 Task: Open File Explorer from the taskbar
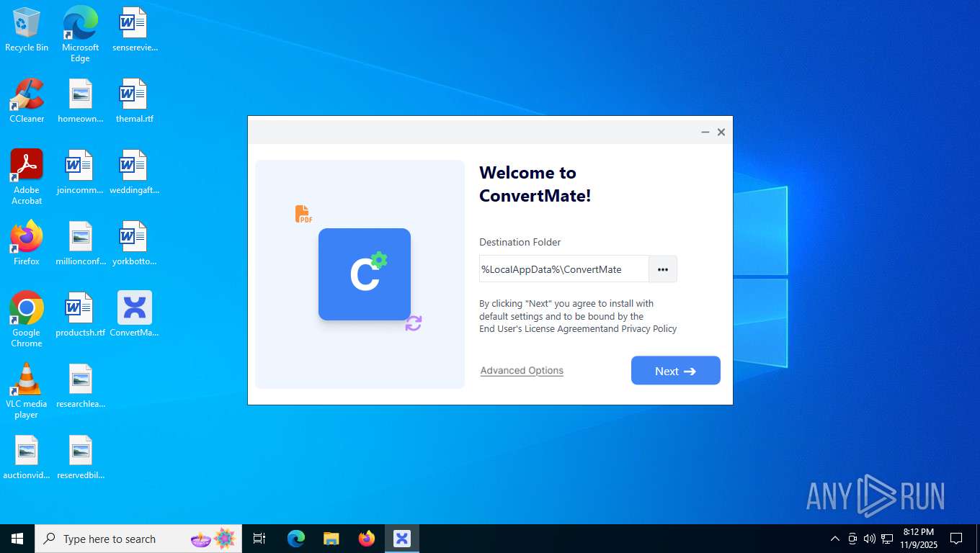point(331,539)
